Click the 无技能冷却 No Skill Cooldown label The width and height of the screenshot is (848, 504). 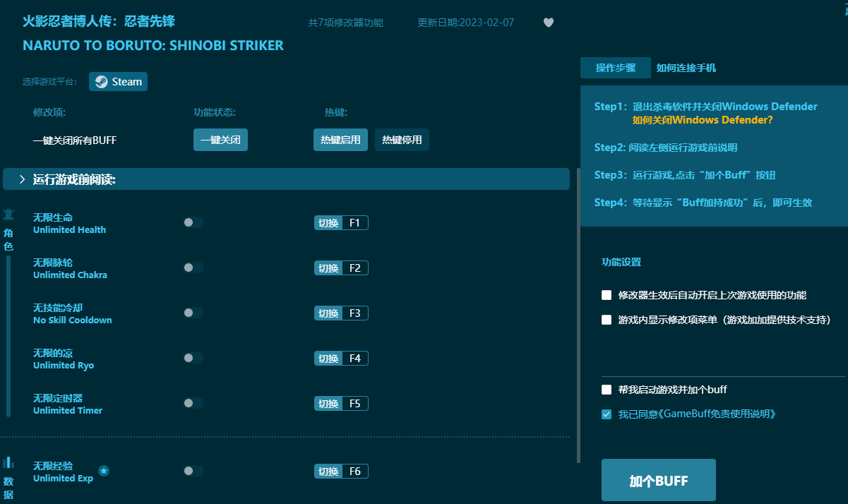[x=73, y=313]
